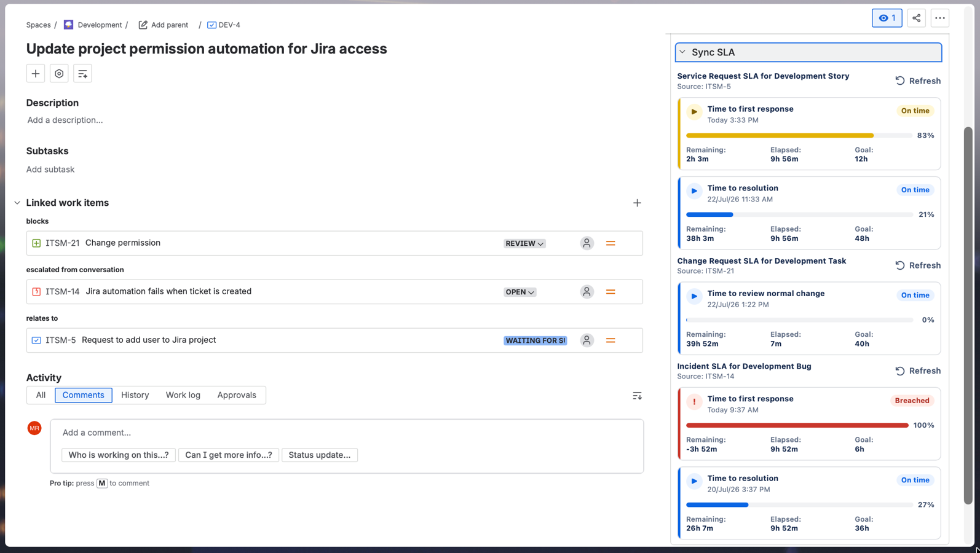Click the Add a description field
Screen dimensions: 980x553
[x=65, y=120]
